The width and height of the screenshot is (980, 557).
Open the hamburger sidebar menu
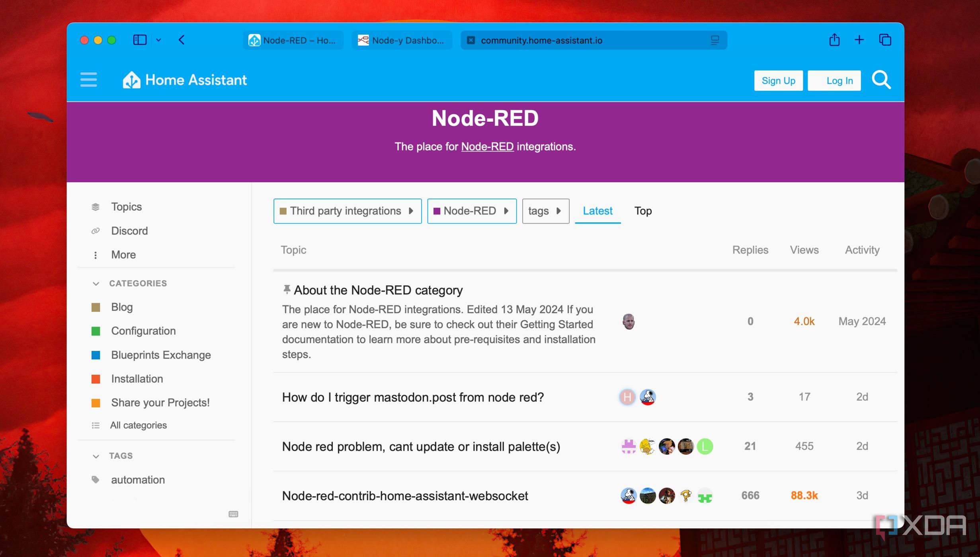coord(88,80)
